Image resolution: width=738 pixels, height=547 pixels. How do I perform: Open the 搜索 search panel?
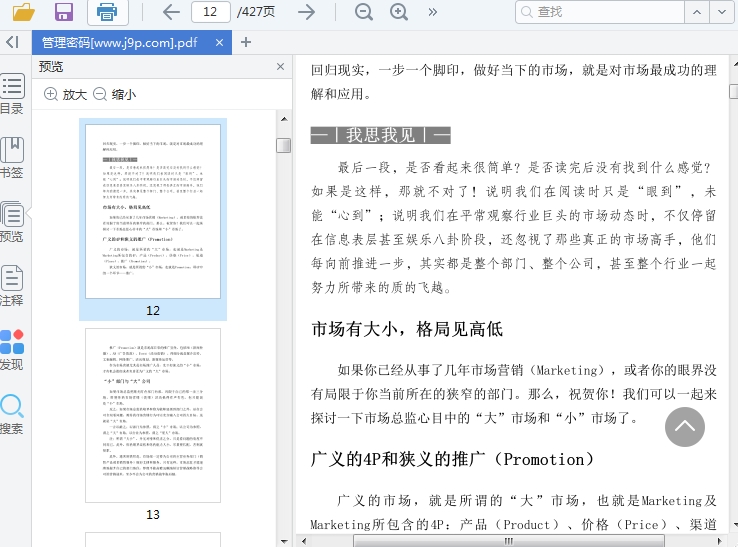(12, 414)
